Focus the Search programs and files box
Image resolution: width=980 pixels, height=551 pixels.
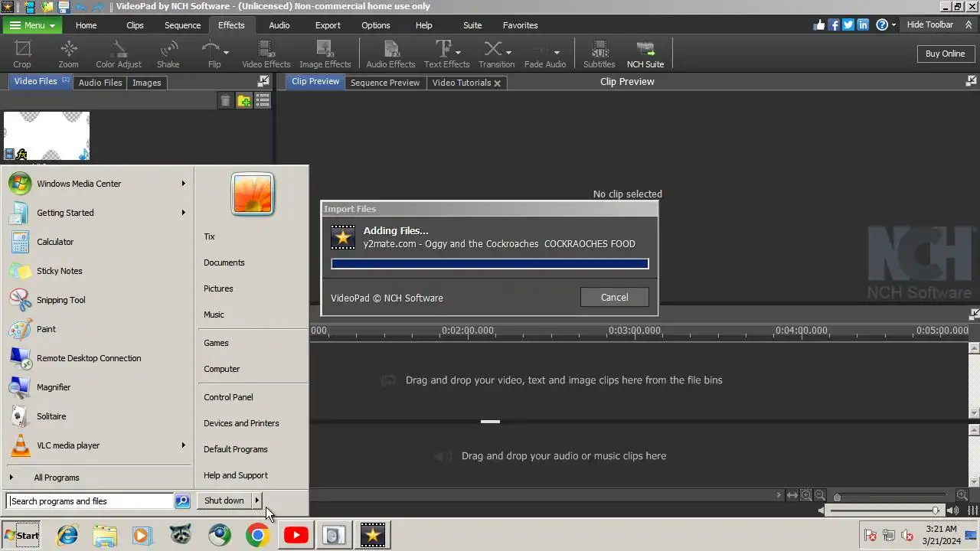[90, 501]
